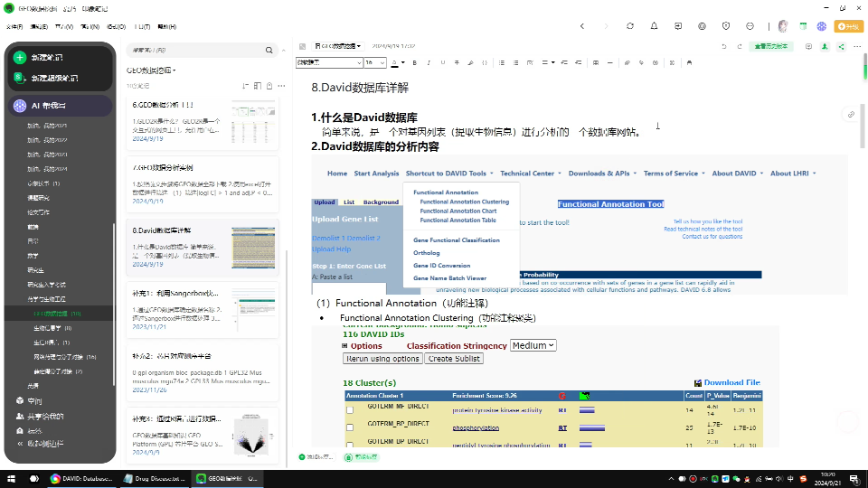Tick the checkbox for protein tyrosine kinase activity
868x488 pixels.
pos(350,410)
